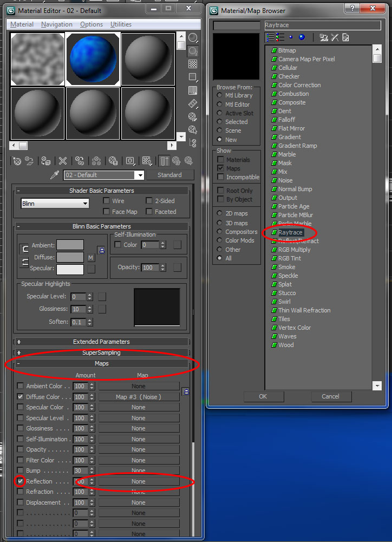Click Update Scene Materials icon in browser
Viewport: 392px width, 542px height.
pyautogui.click(x=324, y=37)
